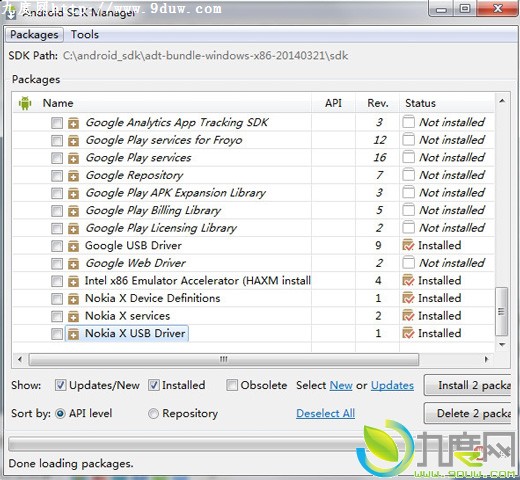Tick the Nokia X USB Driver checkbox
This screenshot has width=520, height=480.
pyautogui.click(x=57, y=334)
